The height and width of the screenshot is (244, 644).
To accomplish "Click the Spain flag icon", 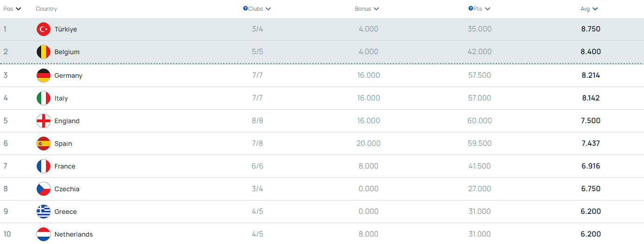I will click(44, 144).
